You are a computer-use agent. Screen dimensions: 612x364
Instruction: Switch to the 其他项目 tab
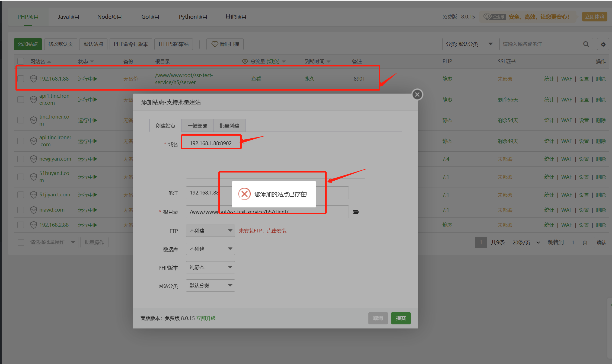coord(235,17)
